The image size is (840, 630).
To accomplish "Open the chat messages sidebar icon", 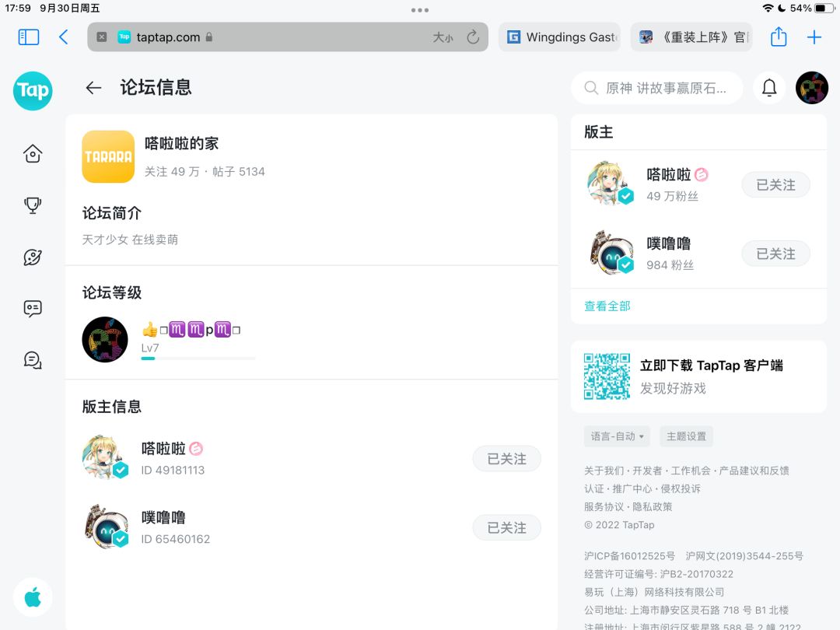I will 33,360.
